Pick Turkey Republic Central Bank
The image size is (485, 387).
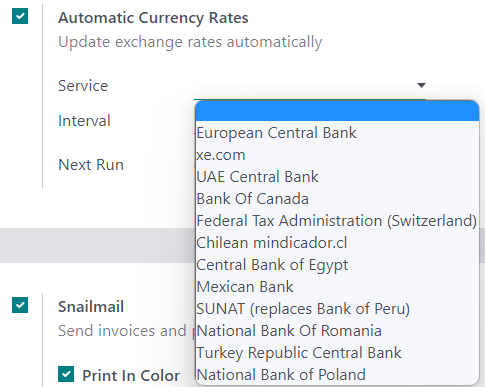click(337, 353)
